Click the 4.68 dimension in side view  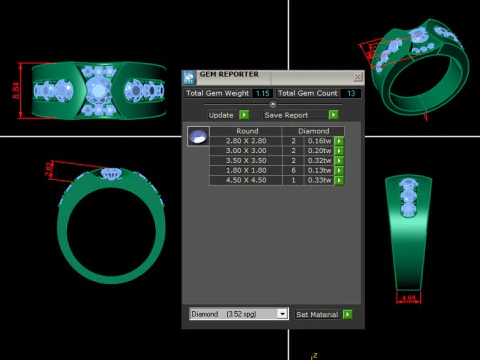(x=408, y=298)
